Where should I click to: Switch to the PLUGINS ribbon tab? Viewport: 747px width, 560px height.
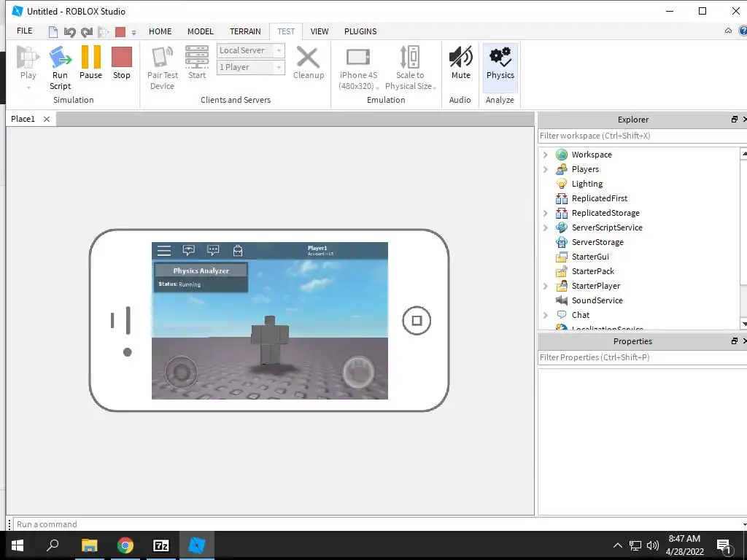point(360,31)
